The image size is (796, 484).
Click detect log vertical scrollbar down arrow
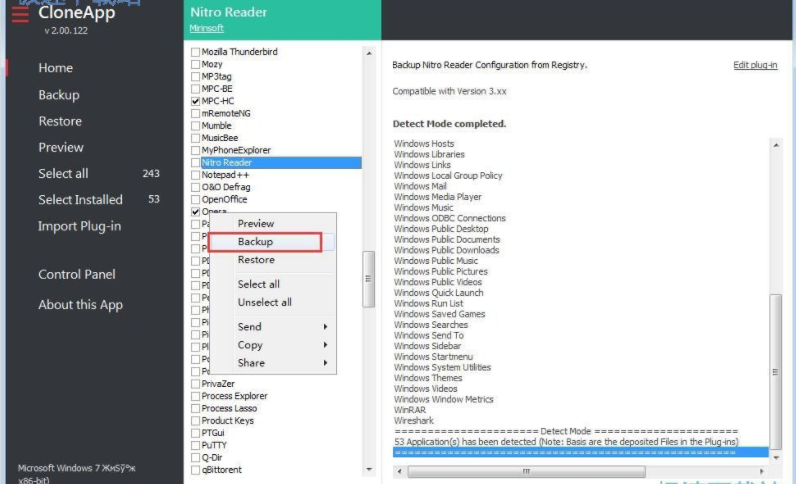pos(776,458)
